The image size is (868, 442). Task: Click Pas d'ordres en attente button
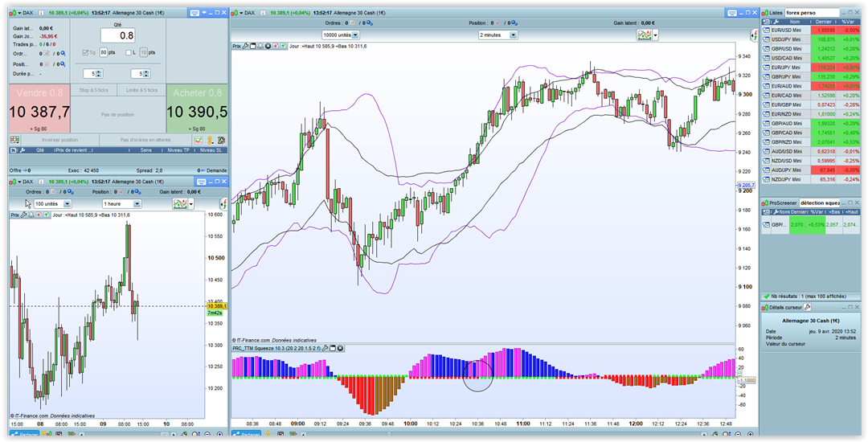[145, 140]
